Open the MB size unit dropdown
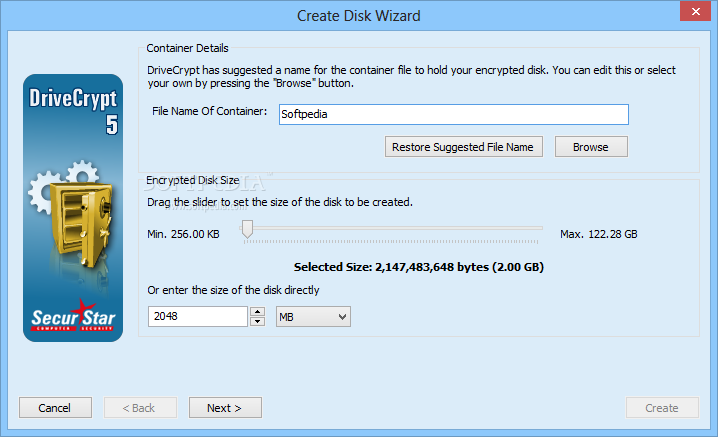 (x=313, y=317)
